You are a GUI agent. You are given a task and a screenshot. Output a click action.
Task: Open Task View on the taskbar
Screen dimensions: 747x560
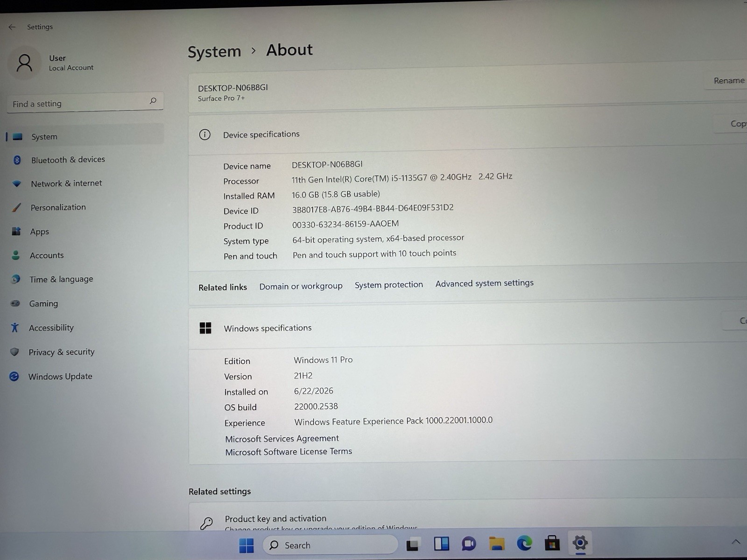413,544
